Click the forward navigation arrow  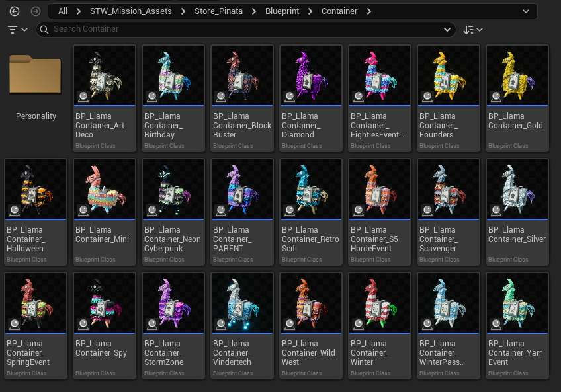click(34, 11)
